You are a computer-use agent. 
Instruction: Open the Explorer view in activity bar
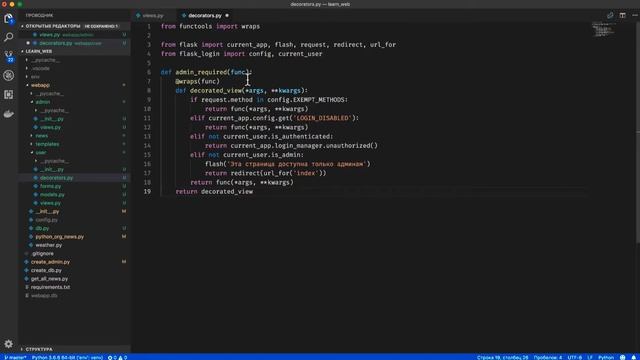(9, 18)
